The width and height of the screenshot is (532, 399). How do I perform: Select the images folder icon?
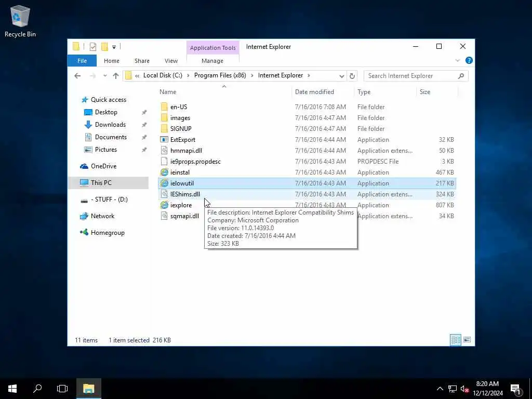click(x=164, y=118)
